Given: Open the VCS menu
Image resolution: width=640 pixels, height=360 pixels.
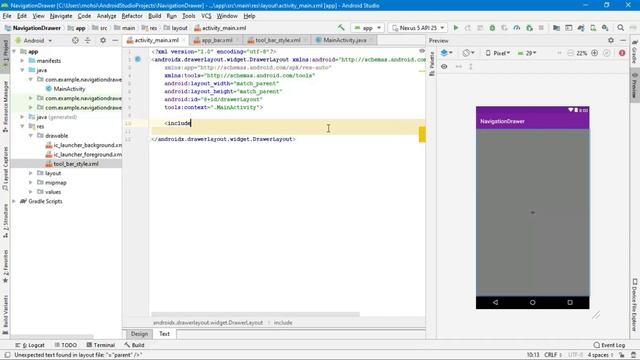Looking at the screenshot, I should pos(206,16).
